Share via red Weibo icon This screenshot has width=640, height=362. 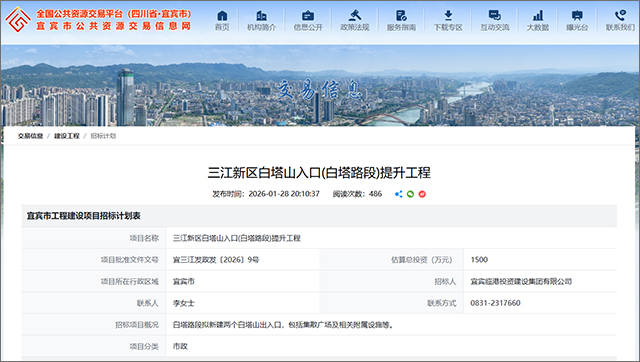coord(422,194)
